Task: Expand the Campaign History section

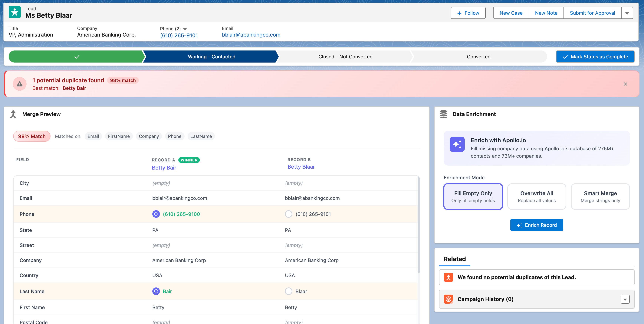Action: coord(625,299)
